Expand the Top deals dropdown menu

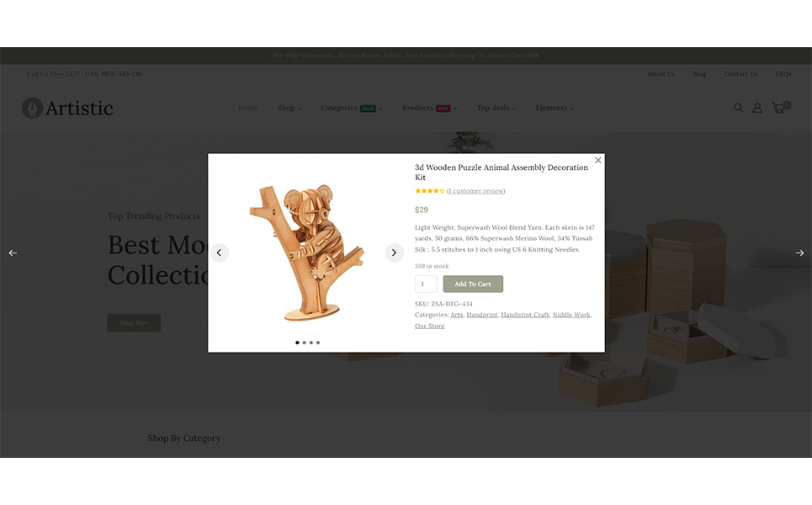click(496, 108)
